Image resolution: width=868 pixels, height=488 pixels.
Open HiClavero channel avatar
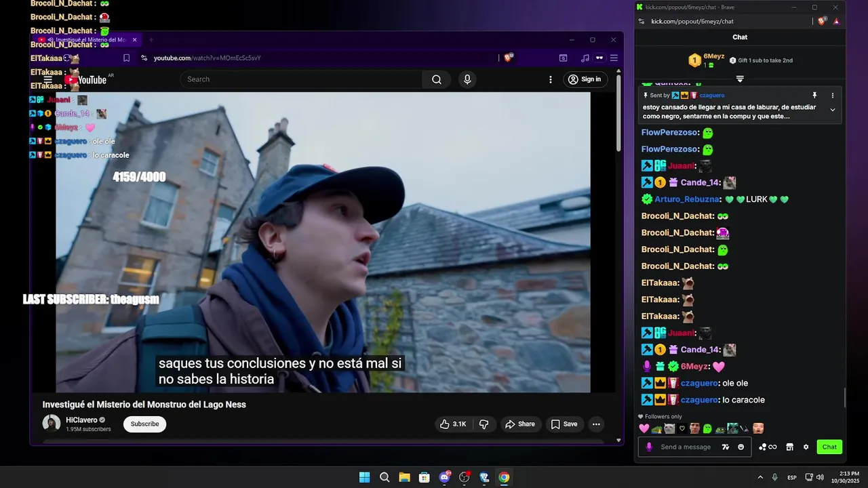coord(52,424)
